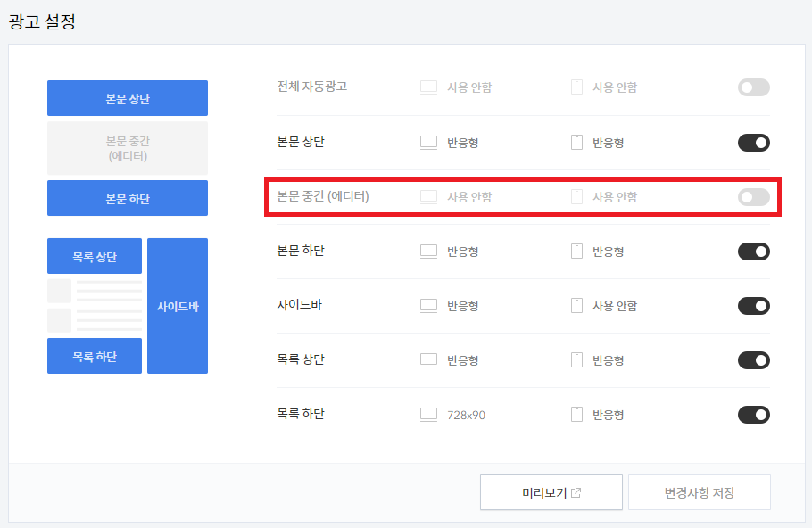Turn off the 목록 하단 ad switch
Viewport: 812px width, 528px height.
[753, 415]
